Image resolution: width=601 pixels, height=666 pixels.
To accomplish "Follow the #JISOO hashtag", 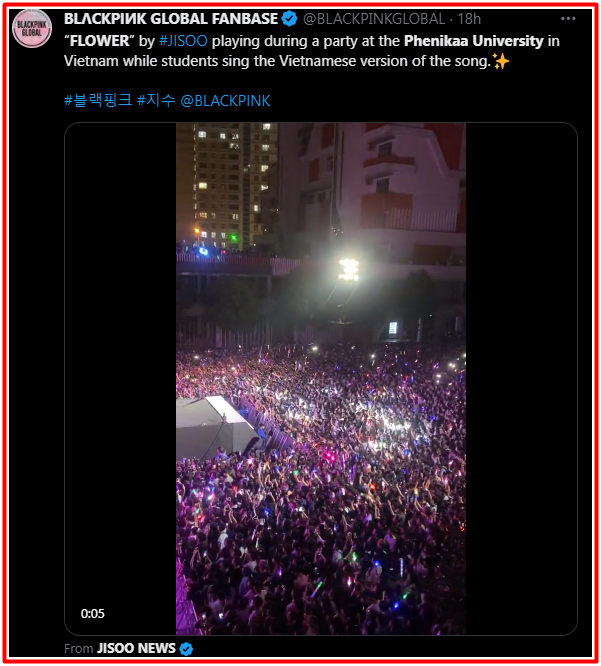I will [x=183, y=41].
